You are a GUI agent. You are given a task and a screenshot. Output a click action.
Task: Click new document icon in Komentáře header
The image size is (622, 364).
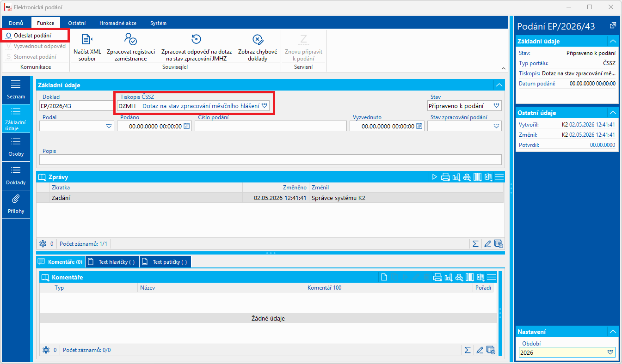point(384,277)
